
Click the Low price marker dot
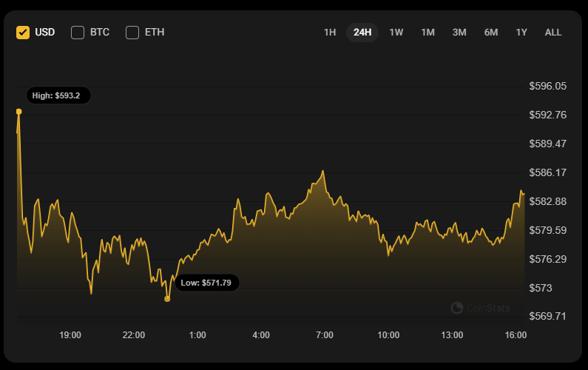167,299
